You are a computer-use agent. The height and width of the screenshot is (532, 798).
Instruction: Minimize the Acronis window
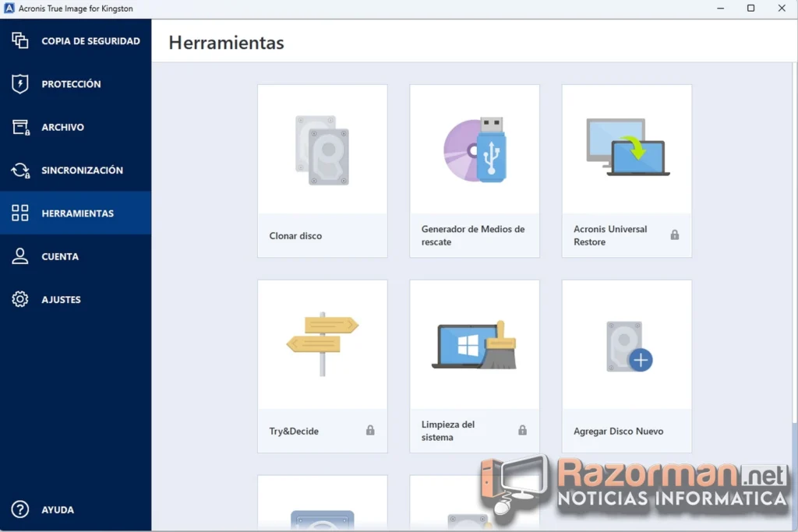coord(720,8)
